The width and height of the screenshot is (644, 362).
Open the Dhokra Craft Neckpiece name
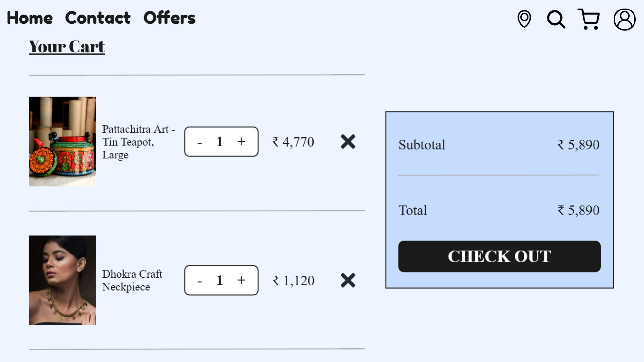click(132, 280)
